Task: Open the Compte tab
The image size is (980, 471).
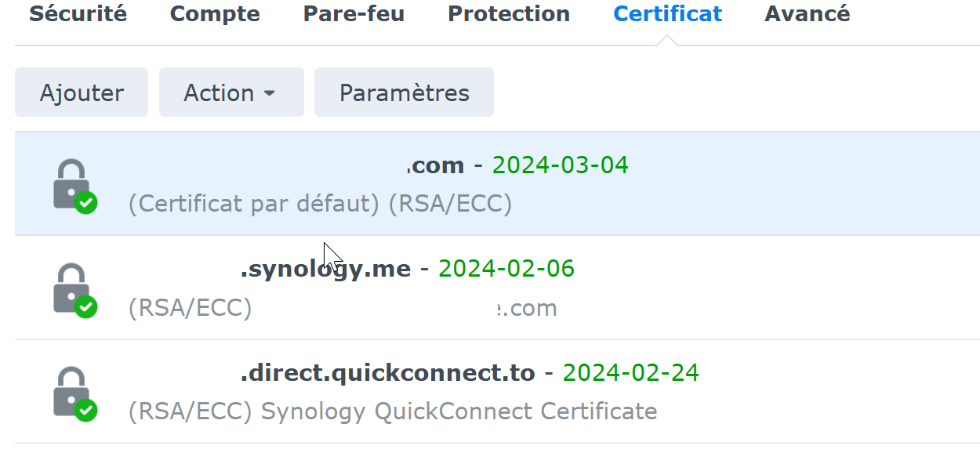Action: (215, 14)
